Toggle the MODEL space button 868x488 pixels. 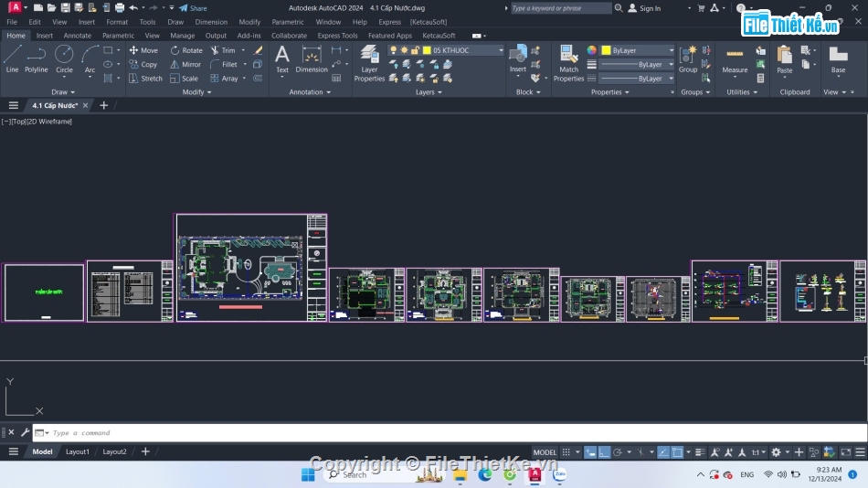[545, 452]
